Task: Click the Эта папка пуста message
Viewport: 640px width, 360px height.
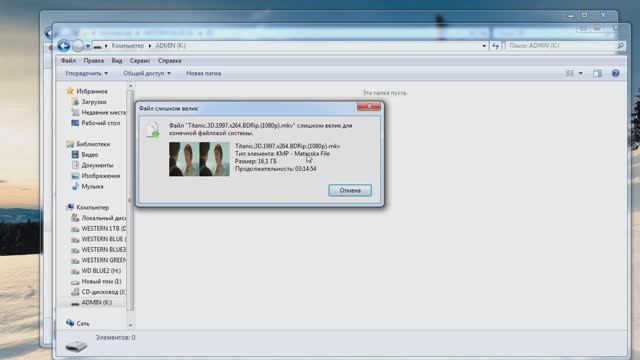Action: pyautogui.click(x=385, y=93)
